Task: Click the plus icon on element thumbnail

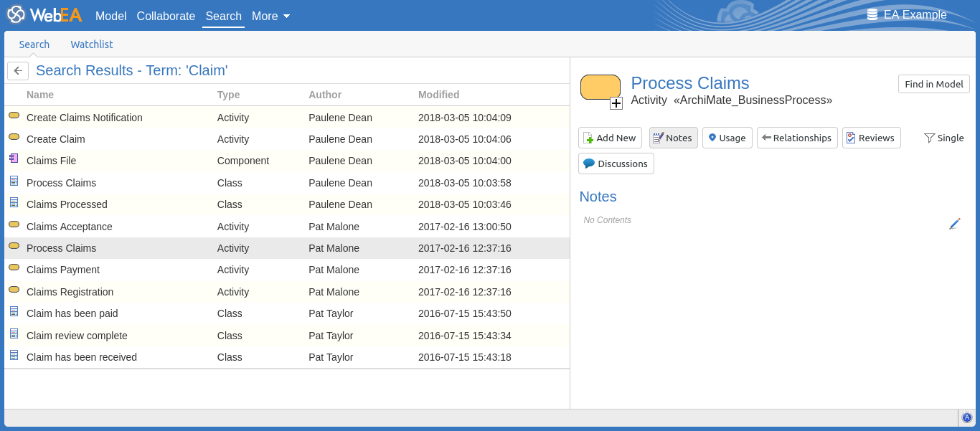Action: (616, 103)
